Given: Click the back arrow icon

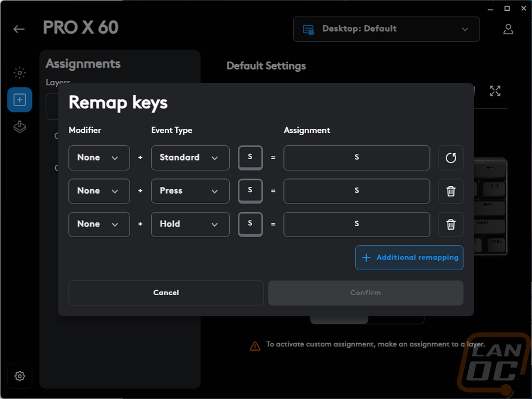Looking at the screenshot, I should click(19, 29).
